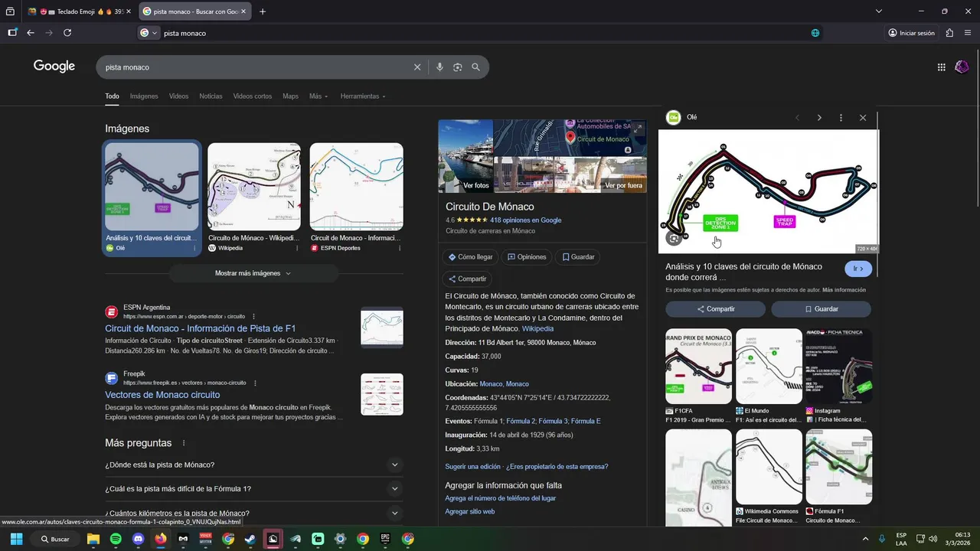The width and height of the screenshot is (980, 551).
Task: Submit search with the magnifier icon
Action: click(x=475, y=67)
